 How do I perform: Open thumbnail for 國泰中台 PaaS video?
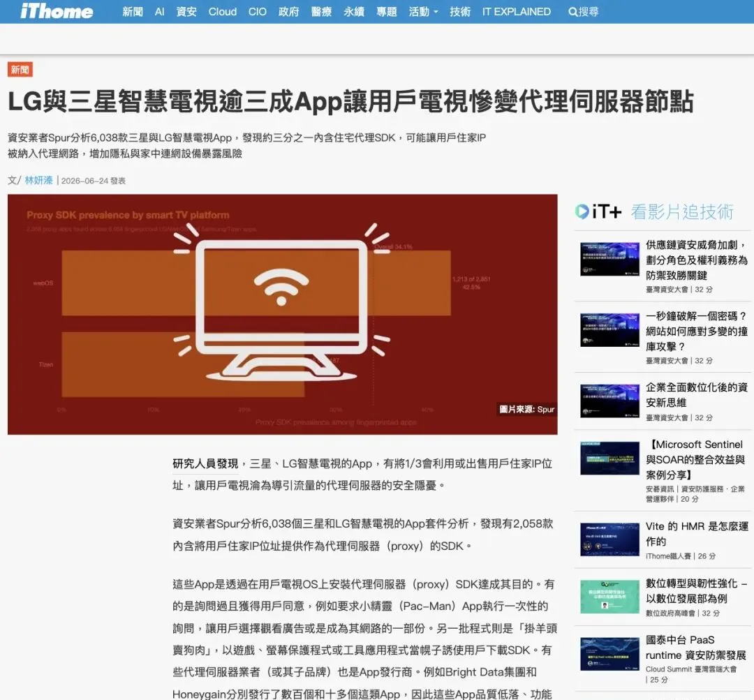tap(609, 654)
